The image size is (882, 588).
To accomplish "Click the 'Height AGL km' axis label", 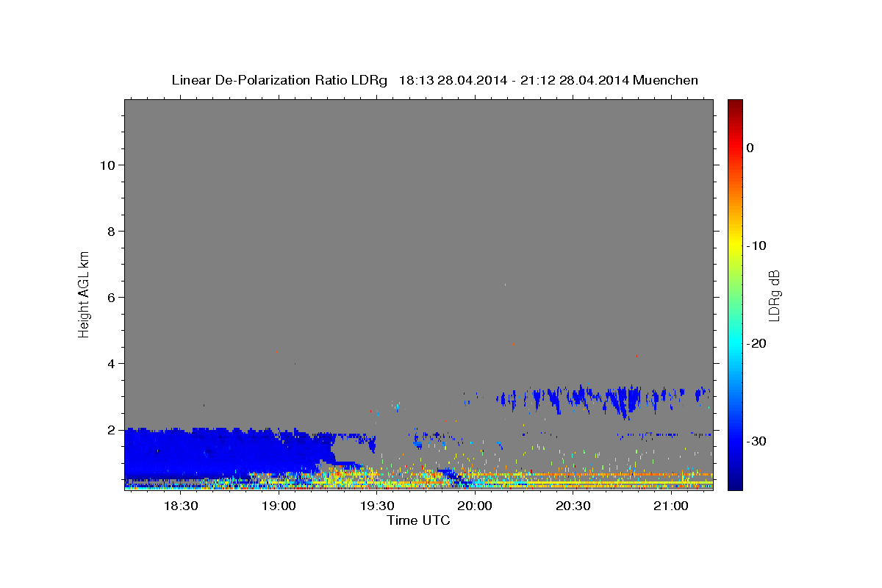I will pos(84,293).
